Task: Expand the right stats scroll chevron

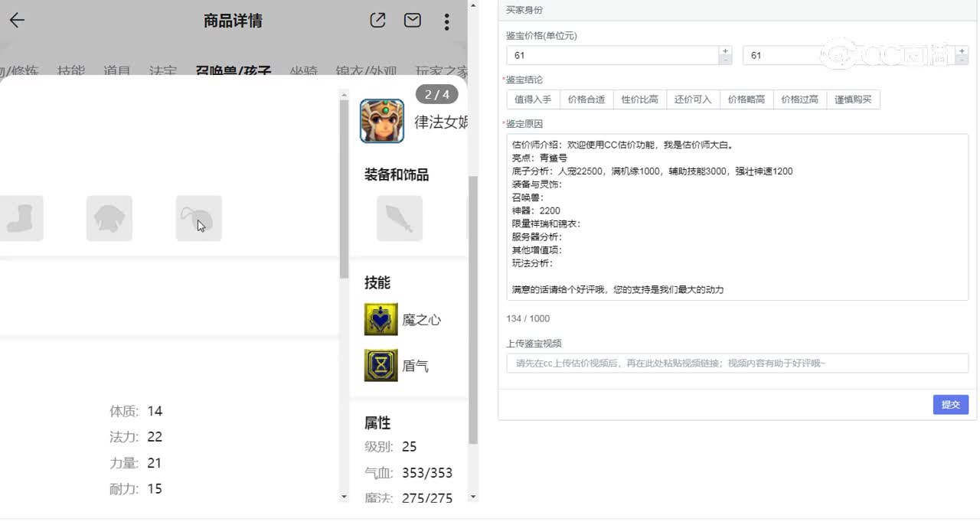Action: point(473,497)
